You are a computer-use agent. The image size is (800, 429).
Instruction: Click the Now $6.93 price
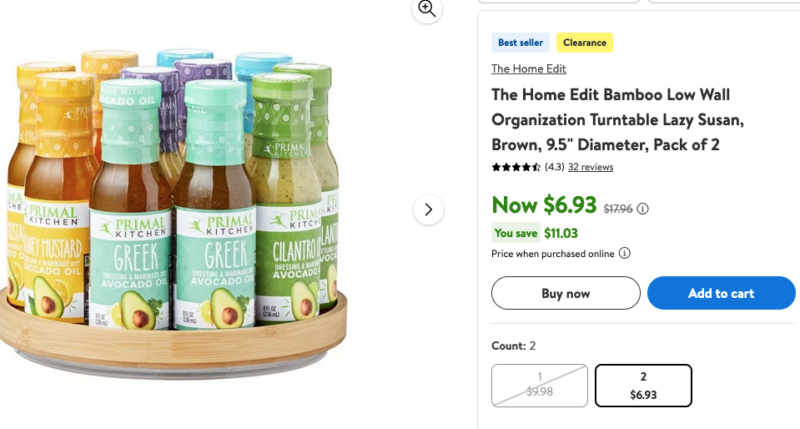[x=545, y=205]
